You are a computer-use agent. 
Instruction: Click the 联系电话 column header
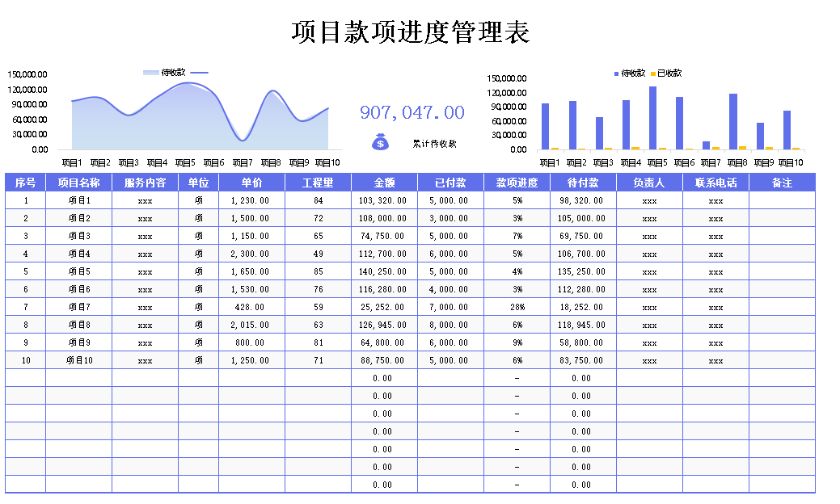click(x=715, y=183)
